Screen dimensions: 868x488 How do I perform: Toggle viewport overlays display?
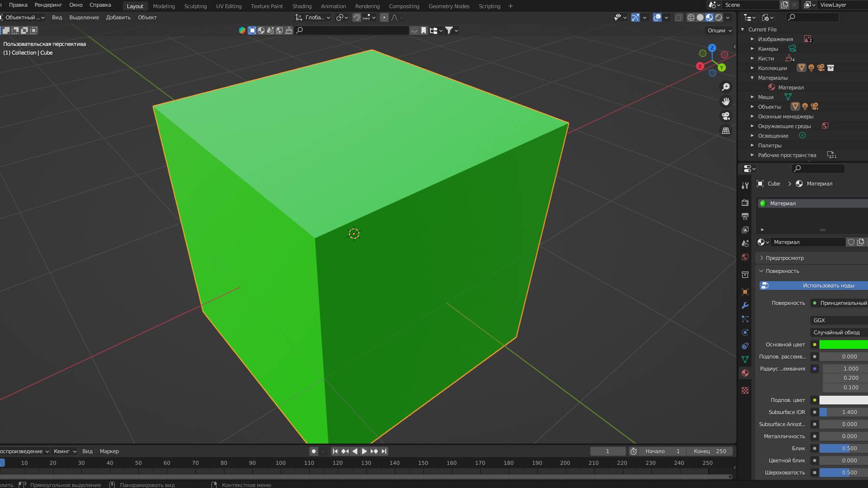[657, 17]
